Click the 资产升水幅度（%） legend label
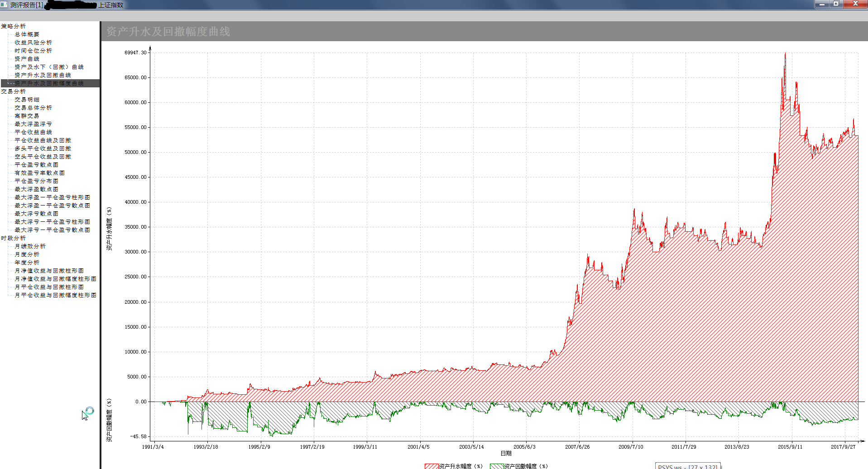This screenshot has height=469, width=868. [461, 466]
